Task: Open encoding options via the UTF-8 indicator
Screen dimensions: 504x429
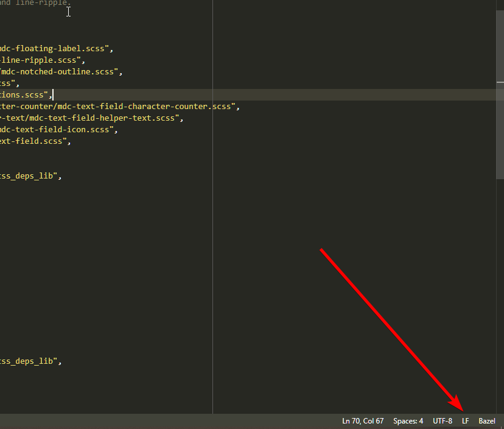Action: (442, 420)
